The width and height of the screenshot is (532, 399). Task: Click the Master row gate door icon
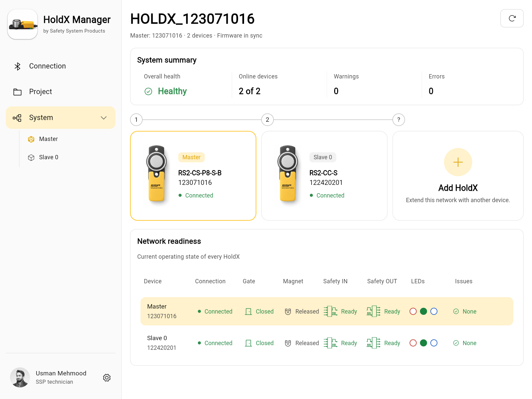tap(248, 312)
